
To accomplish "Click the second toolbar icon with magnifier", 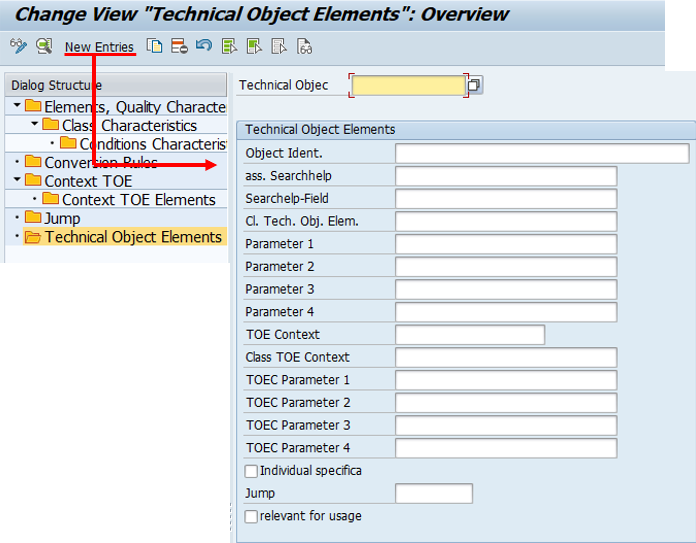I will tap(44, 46).
